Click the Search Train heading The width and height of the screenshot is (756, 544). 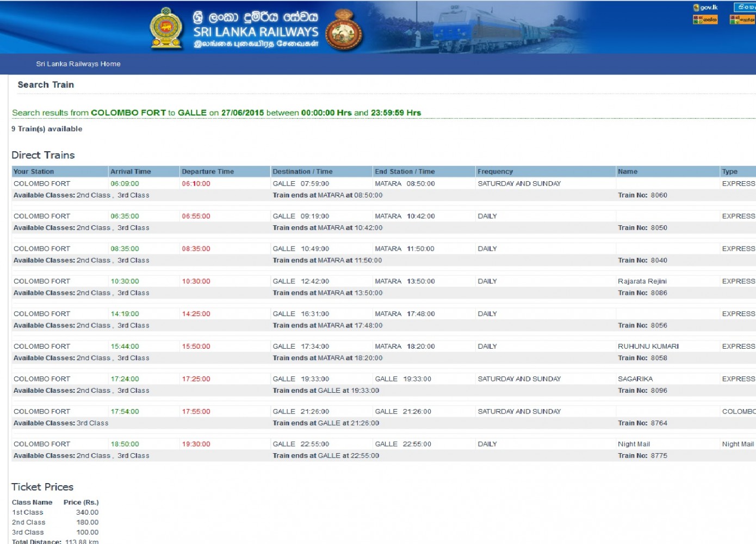point(46,85)
